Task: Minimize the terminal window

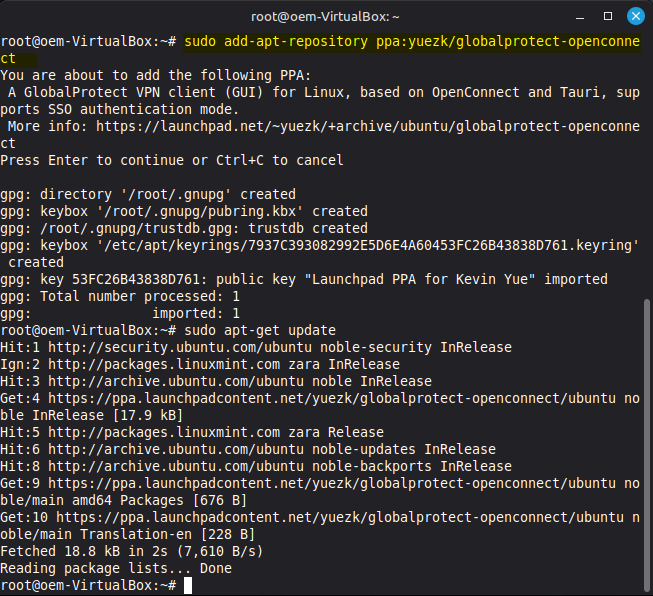Action: tap(581, 17)
